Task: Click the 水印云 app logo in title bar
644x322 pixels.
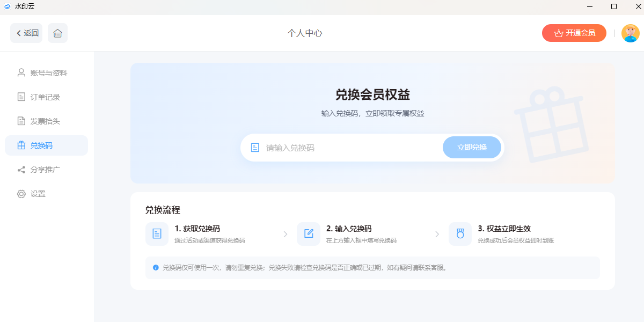Action: (8, 6)
